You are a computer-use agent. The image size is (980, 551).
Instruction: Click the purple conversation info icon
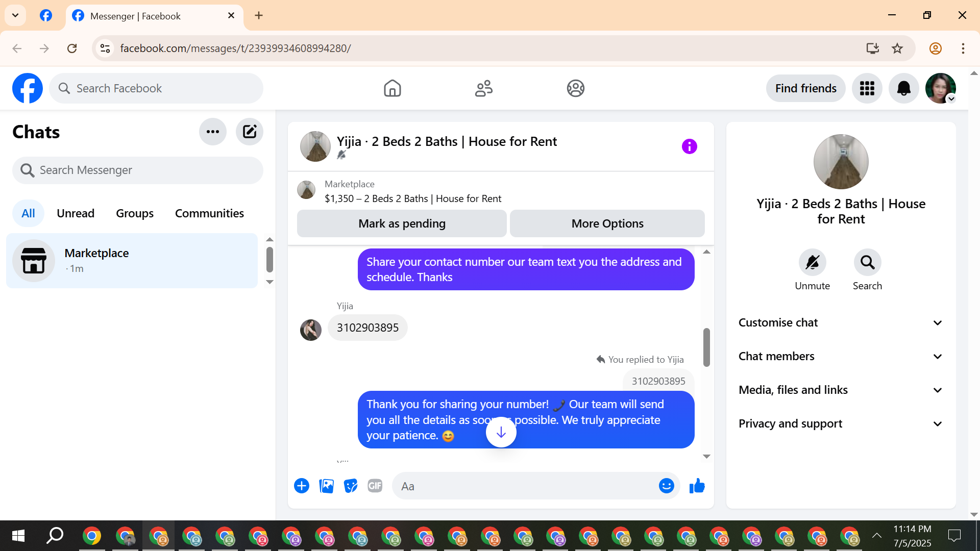pos(689,146)
